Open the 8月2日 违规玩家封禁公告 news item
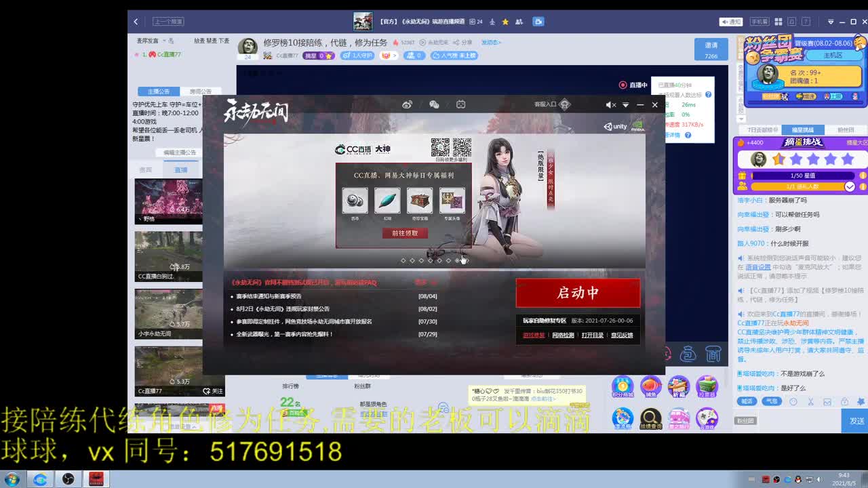Viewport: 868px width, 488px height. point(283,308)
